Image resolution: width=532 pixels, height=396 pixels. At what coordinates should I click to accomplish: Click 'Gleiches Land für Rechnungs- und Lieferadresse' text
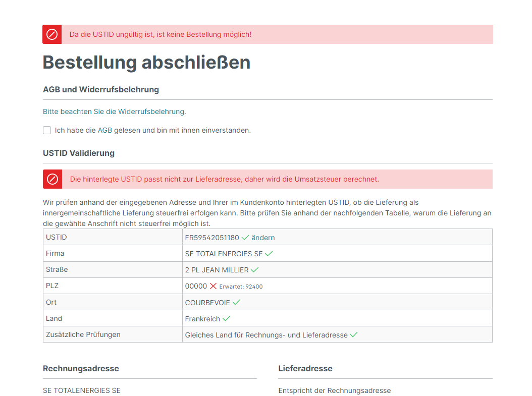click(x=267, y=335)
